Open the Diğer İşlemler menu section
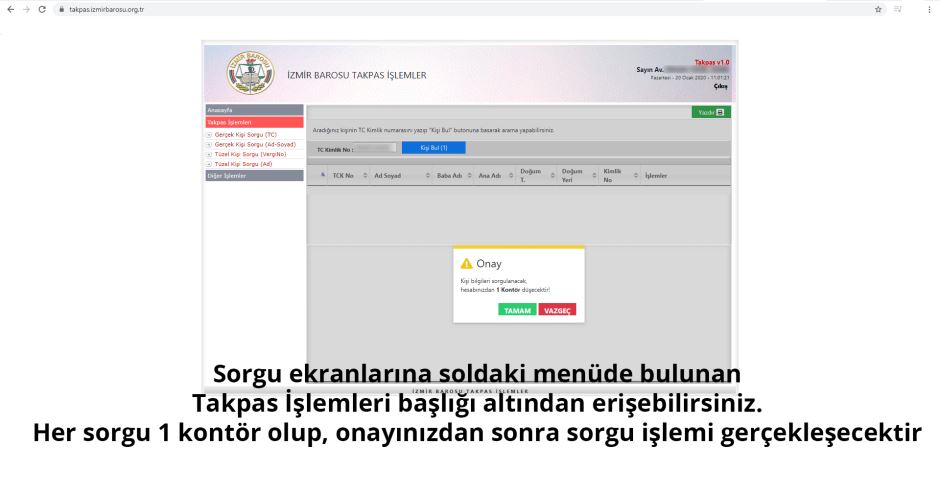Screen dimensions: 940x493 [254, 176]
